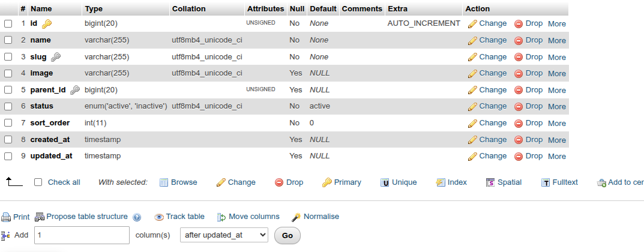
Task: Expand More actions for the id column
Action: (x=557, y=24)
